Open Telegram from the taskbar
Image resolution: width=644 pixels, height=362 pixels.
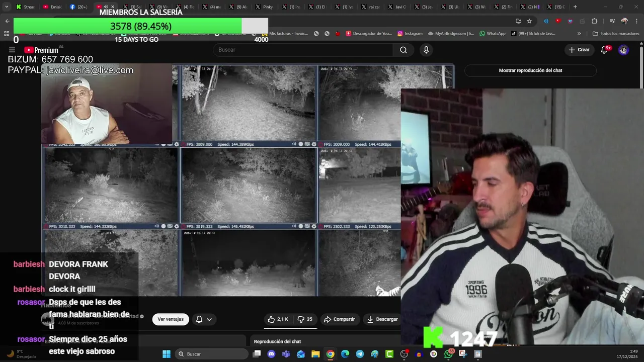click(x=360, y=354)
